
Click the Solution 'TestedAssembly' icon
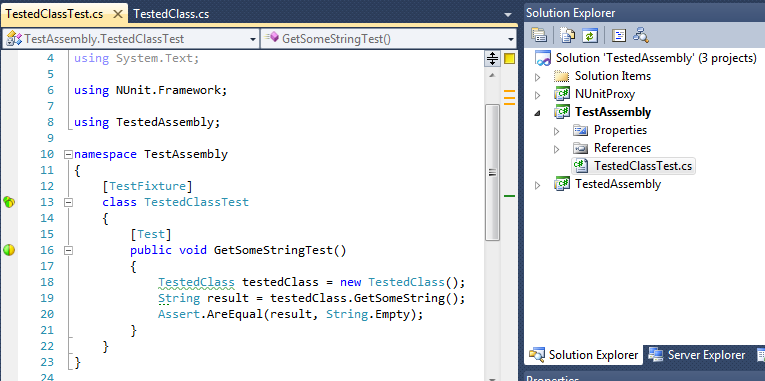pos(543,58)
